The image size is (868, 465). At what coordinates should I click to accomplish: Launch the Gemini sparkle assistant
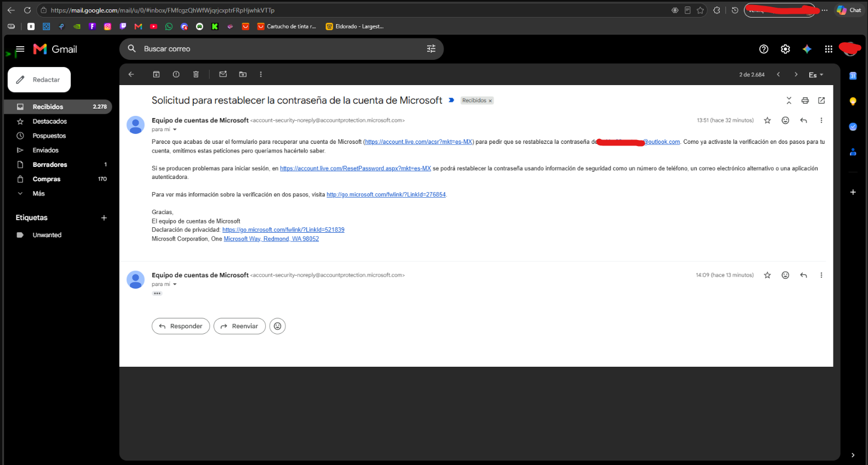click(x=807, y=49)
